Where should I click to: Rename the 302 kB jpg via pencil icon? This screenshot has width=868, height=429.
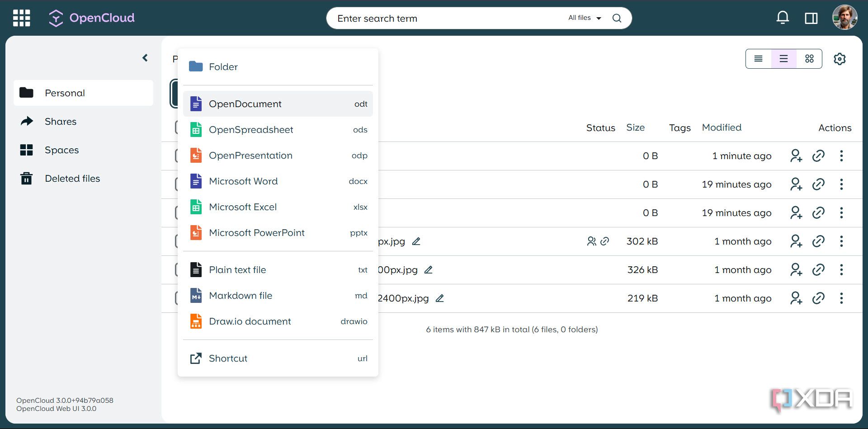(x=416, y=241)
